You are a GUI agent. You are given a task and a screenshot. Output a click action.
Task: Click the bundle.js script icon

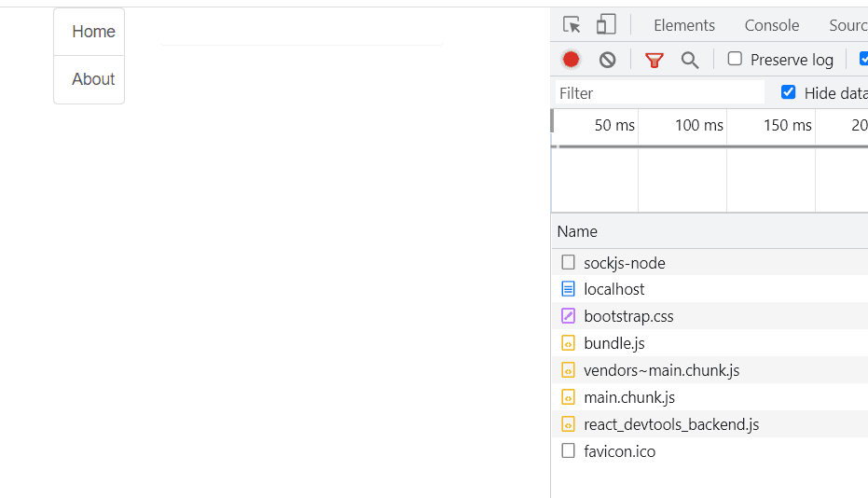[x=568, y=343]
